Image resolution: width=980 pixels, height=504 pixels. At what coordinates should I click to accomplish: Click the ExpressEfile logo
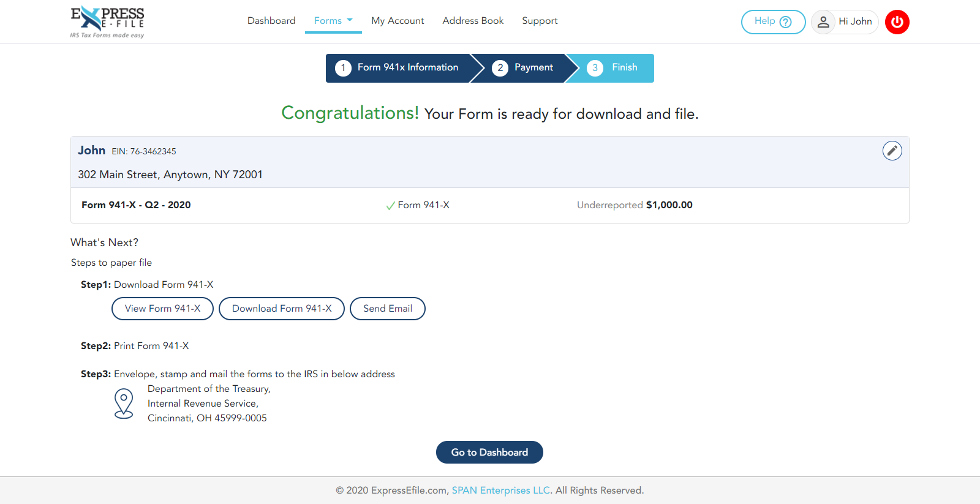coord(107,23)
